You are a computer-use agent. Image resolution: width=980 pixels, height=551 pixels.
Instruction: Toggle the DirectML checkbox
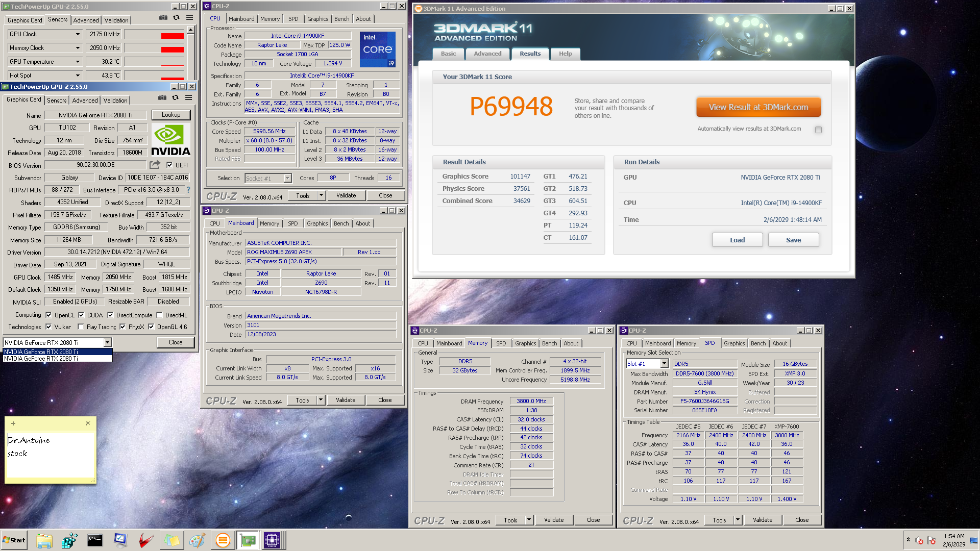pyautogui.click(x=159, y=315)
